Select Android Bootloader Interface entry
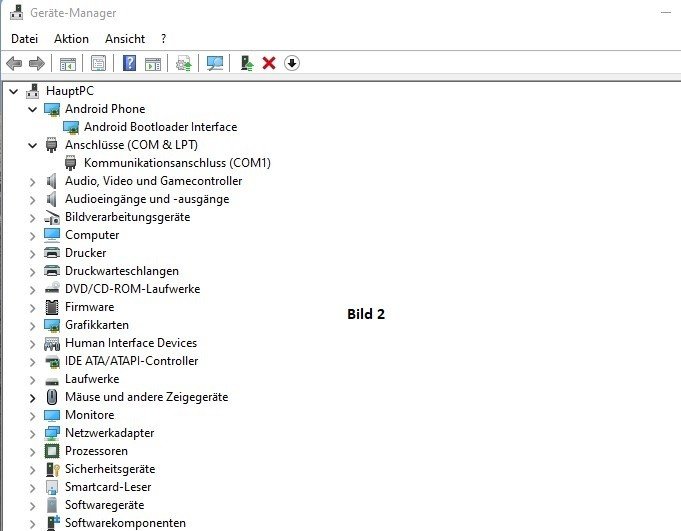The image size is (681, 531). coord(161,127)
